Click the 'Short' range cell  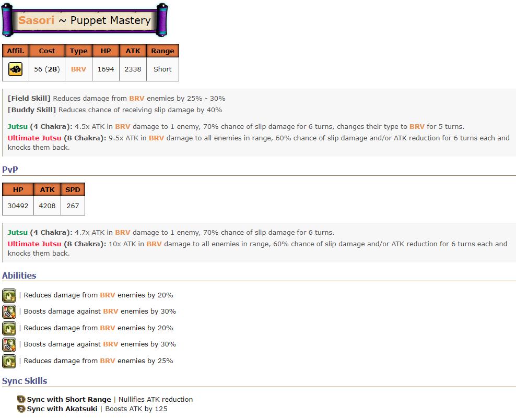162,69
